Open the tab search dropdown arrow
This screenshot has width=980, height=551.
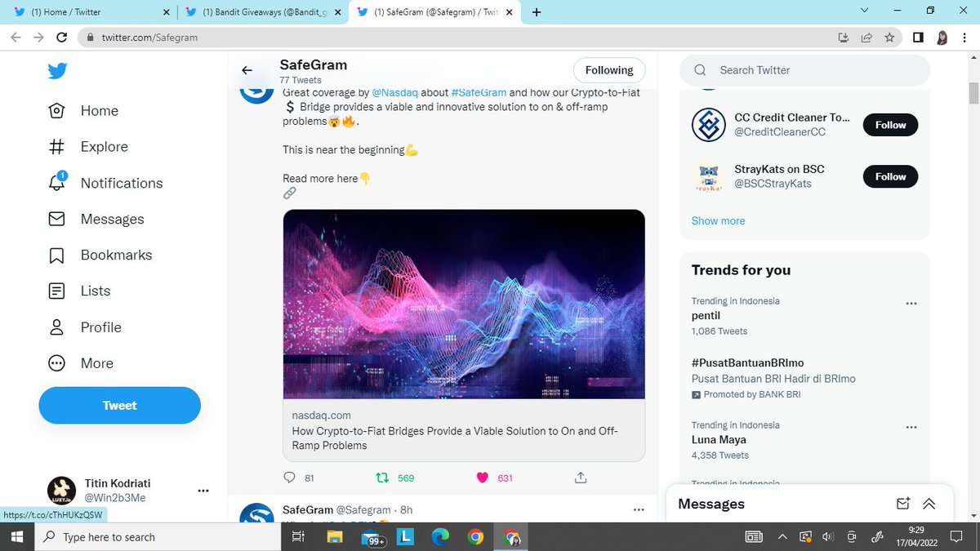point(865,11)
